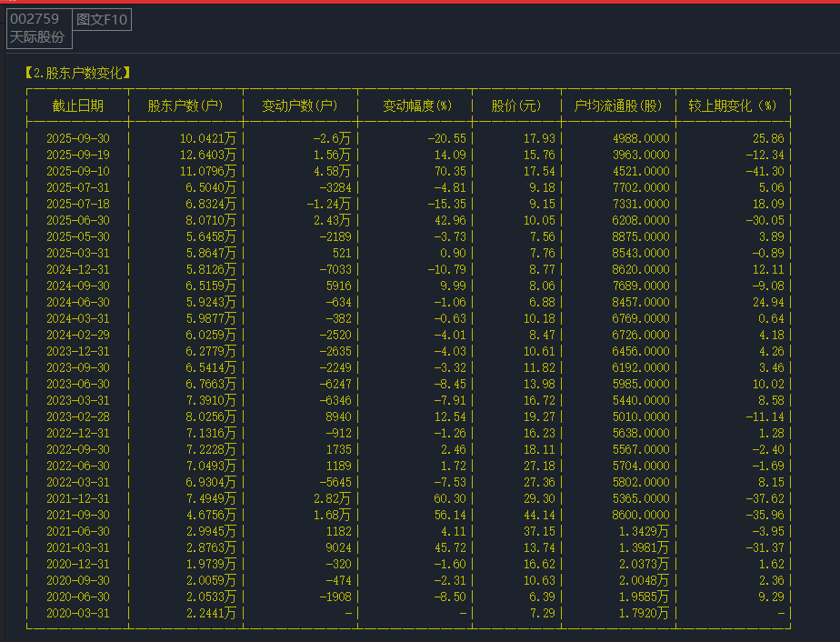The height and width of the screenshot is (642, 840).
Task: Select date cell 2022-12-31
Action: 77,433
